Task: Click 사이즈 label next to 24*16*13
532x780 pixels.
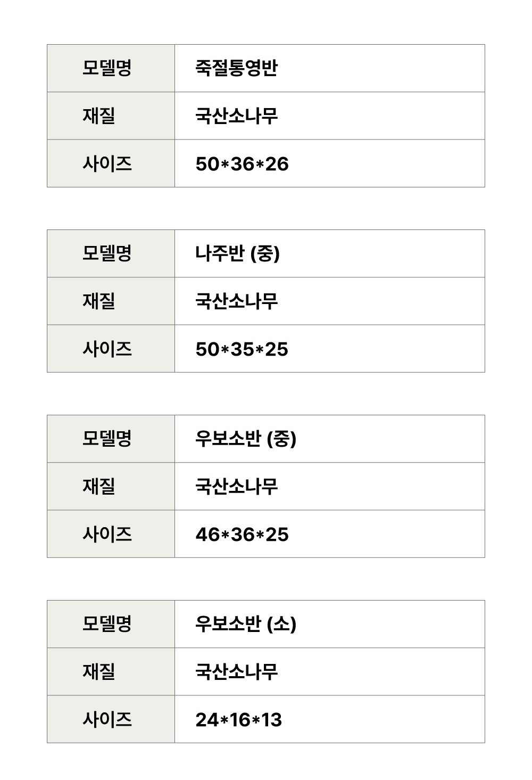Action: 106,719
